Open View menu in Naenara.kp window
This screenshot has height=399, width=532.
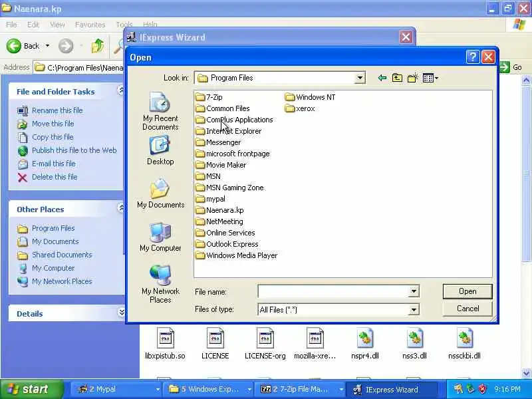[x=57, y=25]
